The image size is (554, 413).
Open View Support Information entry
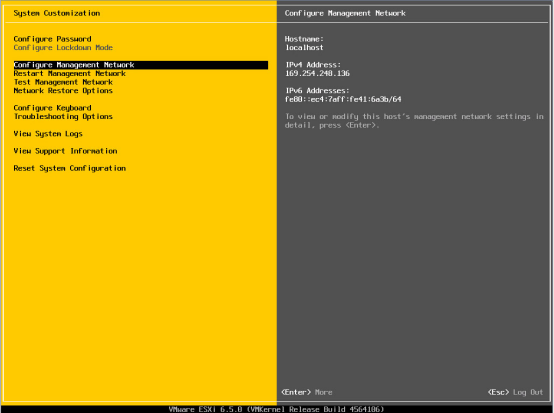[x=65, y=151]
